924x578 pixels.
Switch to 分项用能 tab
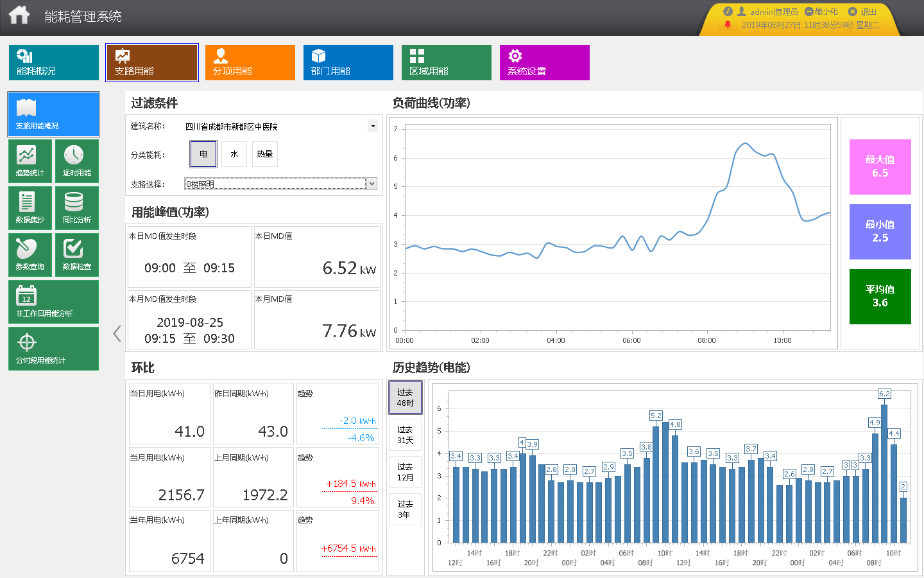coord(250,62)
